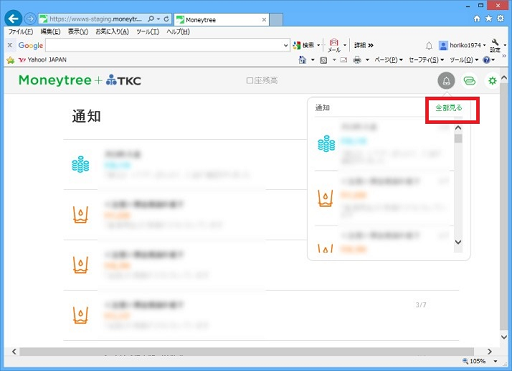Click the command bar printer icon
The image size is (512, 371).
pyautogui.click(x=357, y=60)
